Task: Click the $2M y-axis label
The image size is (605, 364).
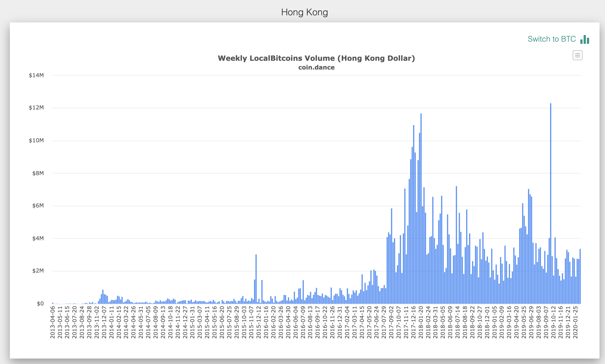Action: [38, 271]
